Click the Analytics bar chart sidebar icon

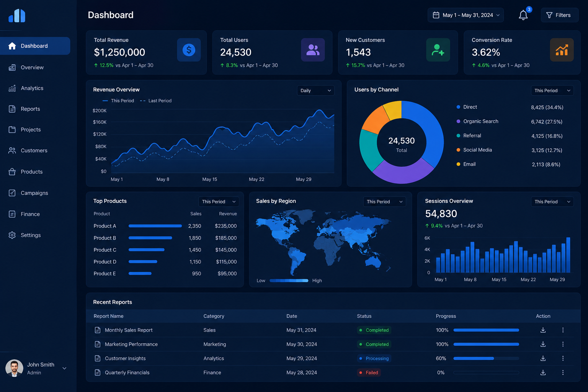point(12,88)
